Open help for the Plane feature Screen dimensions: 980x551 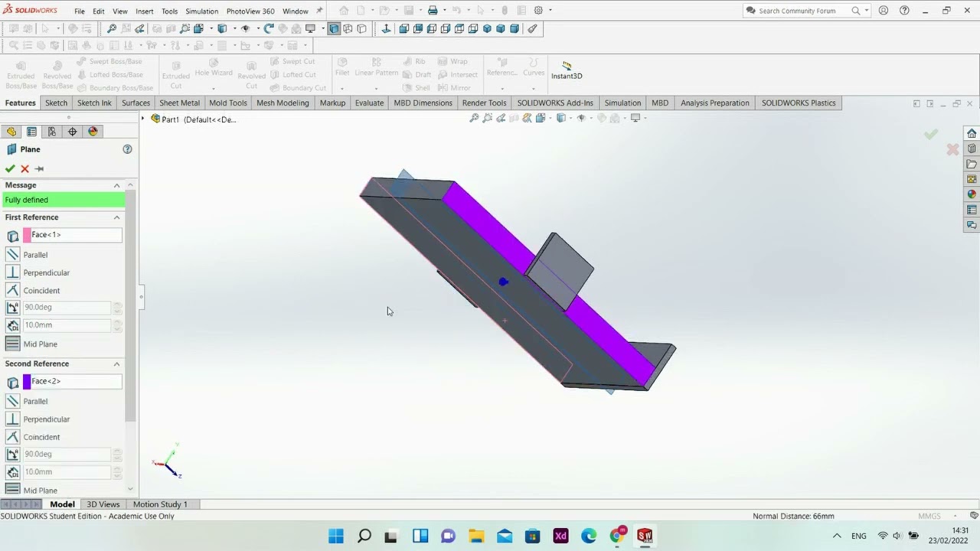(x=128, y=149)
